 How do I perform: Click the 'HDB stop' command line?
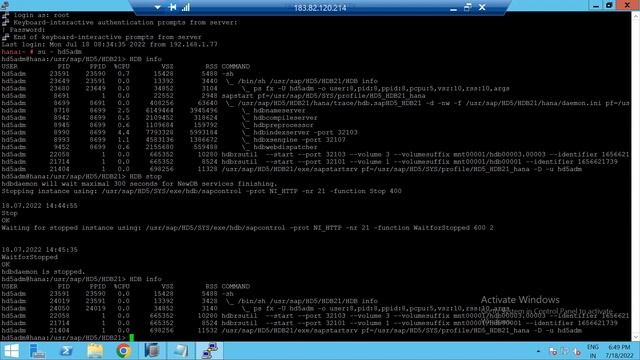[145, 176]
